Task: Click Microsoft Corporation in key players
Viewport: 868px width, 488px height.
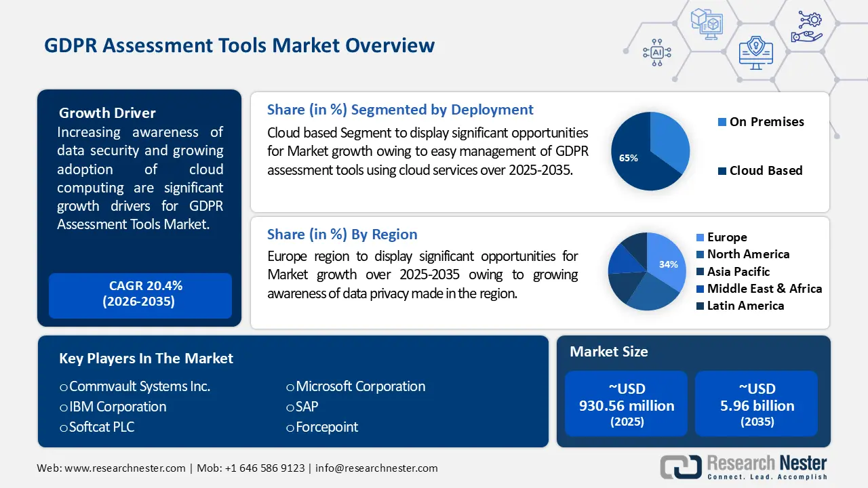Action: (x=361, y=386)
